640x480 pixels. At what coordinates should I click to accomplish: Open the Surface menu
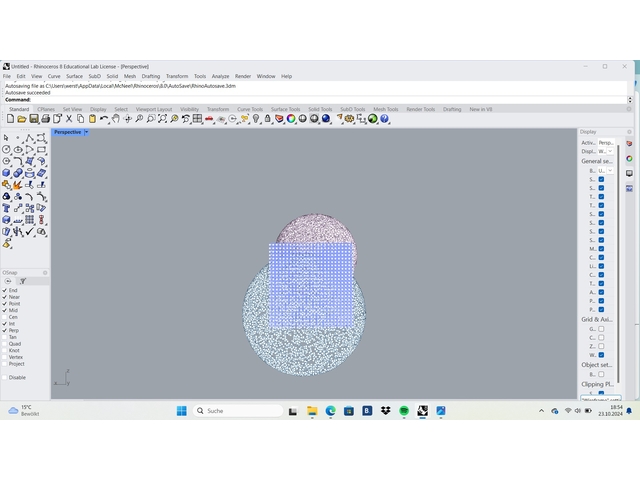tap(74, 76)
